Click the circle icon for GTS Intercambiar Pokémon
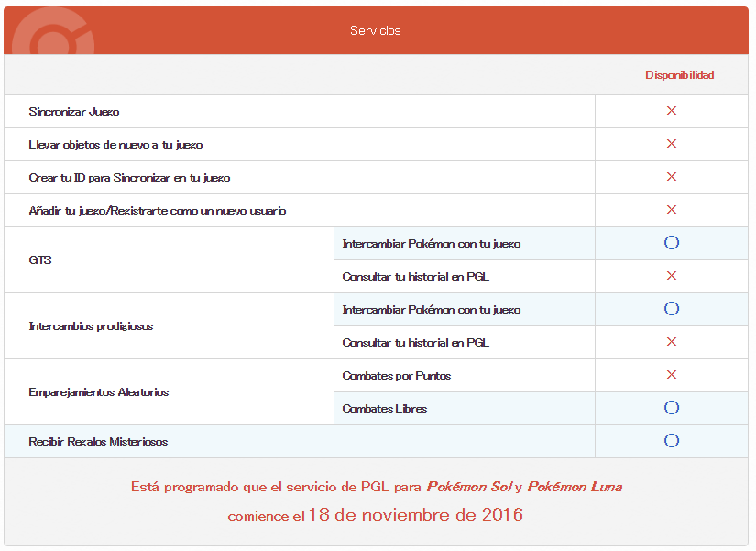756x551 pixels. click(x=671, y=243)
